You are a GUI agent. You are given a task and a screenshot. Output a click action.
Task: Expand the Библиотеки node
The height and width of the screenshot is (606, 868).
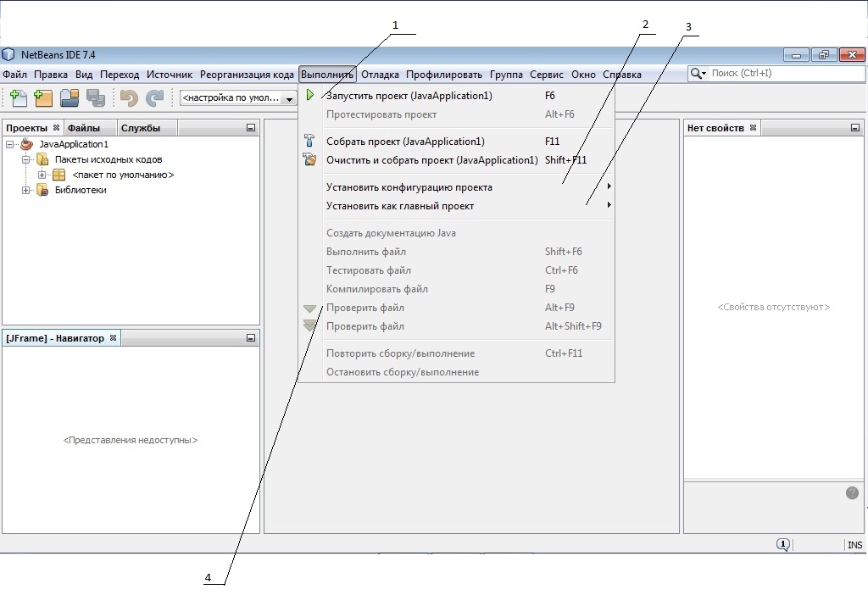click(25, 191)
